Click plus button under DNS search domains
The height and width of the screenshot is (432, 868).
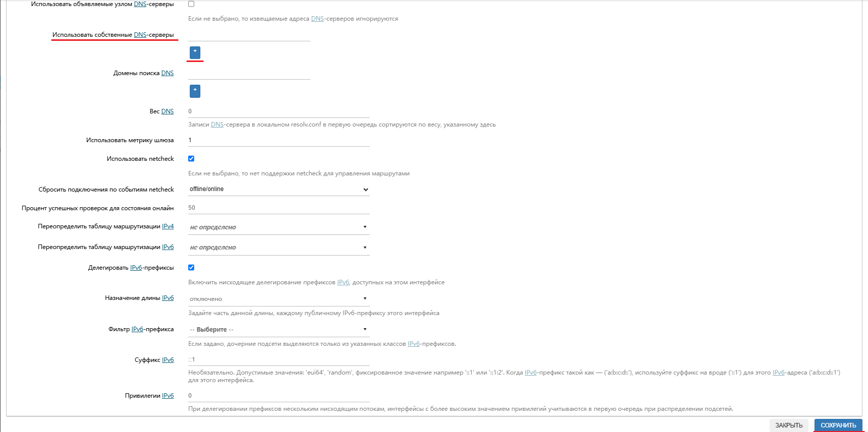coord(195,91)
